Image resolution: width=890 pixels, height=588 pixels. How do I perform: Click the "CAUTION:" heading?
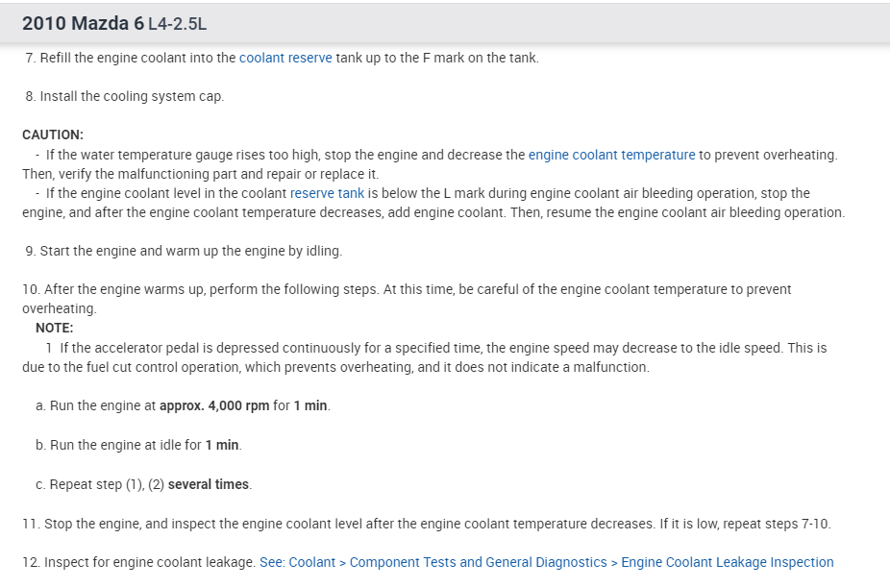coord(53,135)
